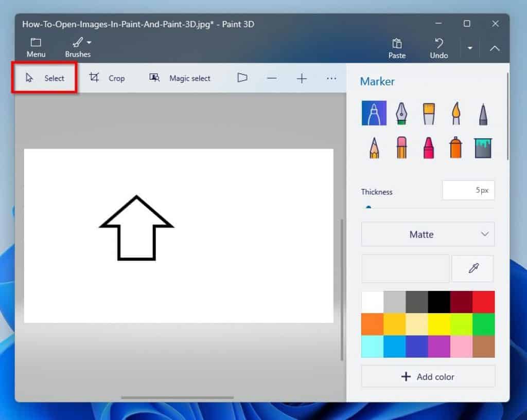The width and height of the screenshot is (527, 420).
Task: Activate the Crop tool
Action: click(x=107, y=78)
